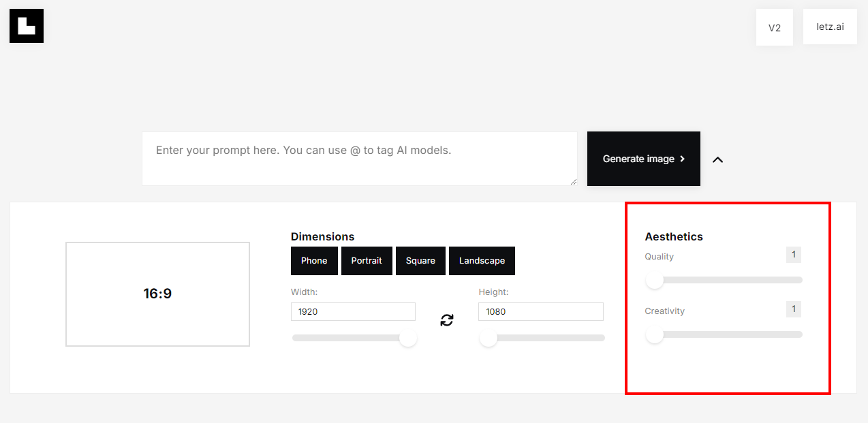Swap width and height with the refresh icon
Screen dimensions: 868x423
[447, 320]
